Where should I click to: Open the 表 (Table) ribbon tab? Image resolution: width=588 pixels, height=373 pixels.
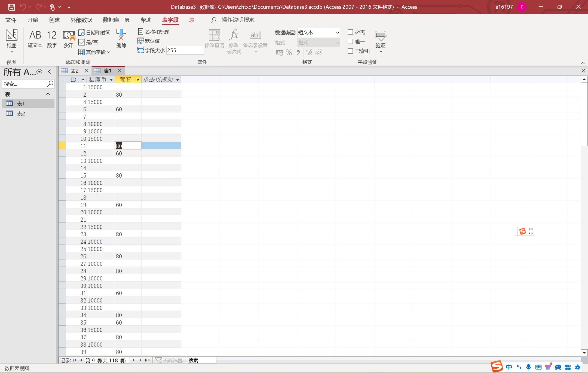[x=192, y=20]
